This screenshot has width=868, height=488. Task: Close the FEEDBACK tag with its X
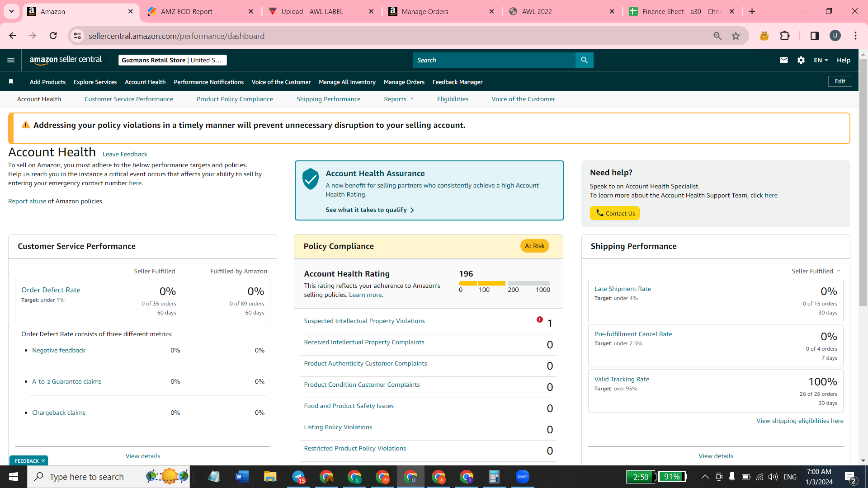pyautogui.click(x=43, y=461)
